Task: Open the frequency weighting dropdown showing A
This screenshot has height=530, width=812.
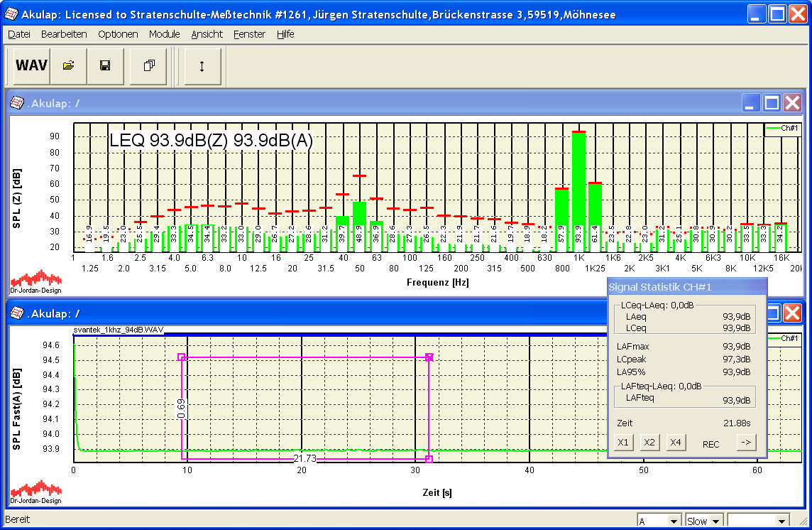Action: 659,520
